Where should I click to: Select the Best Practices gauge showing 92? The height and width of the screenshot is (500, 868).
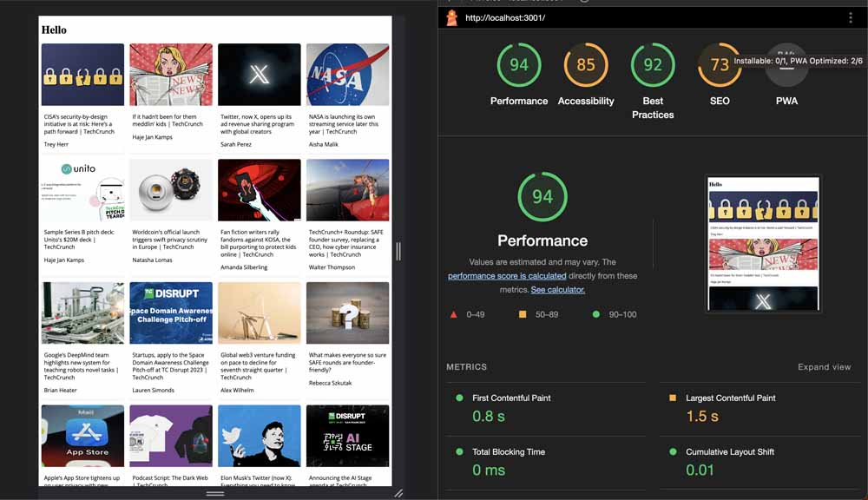653,64
